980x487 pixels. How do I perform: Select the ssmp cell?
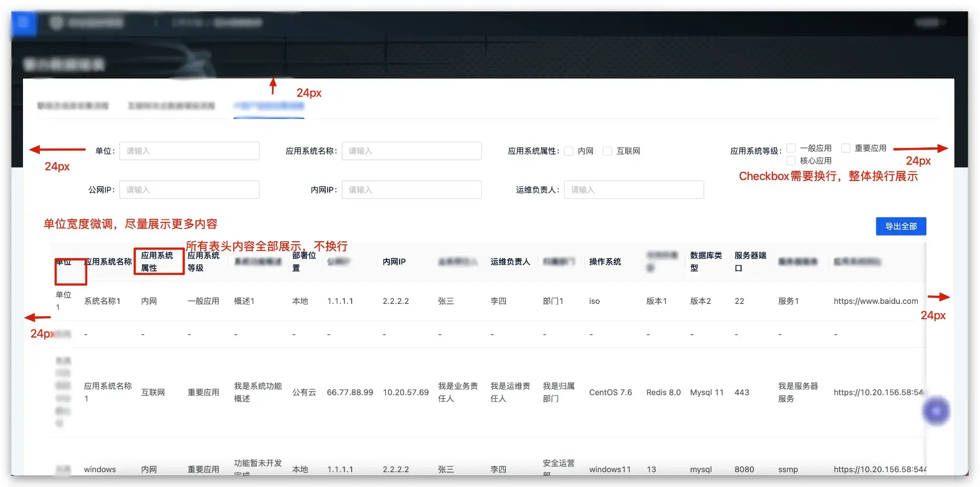[x=788, y=469]
